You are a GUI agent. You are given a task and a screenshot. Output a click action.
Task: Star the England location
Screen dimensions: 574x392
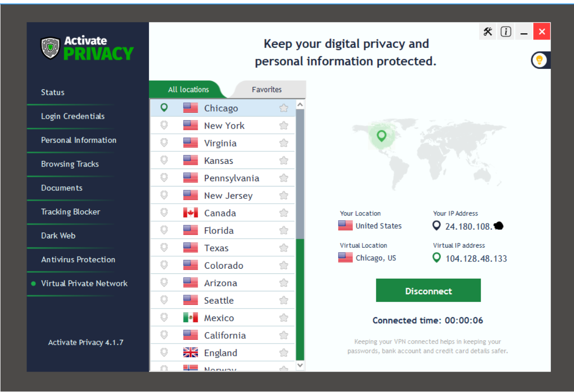coord(284,353)
